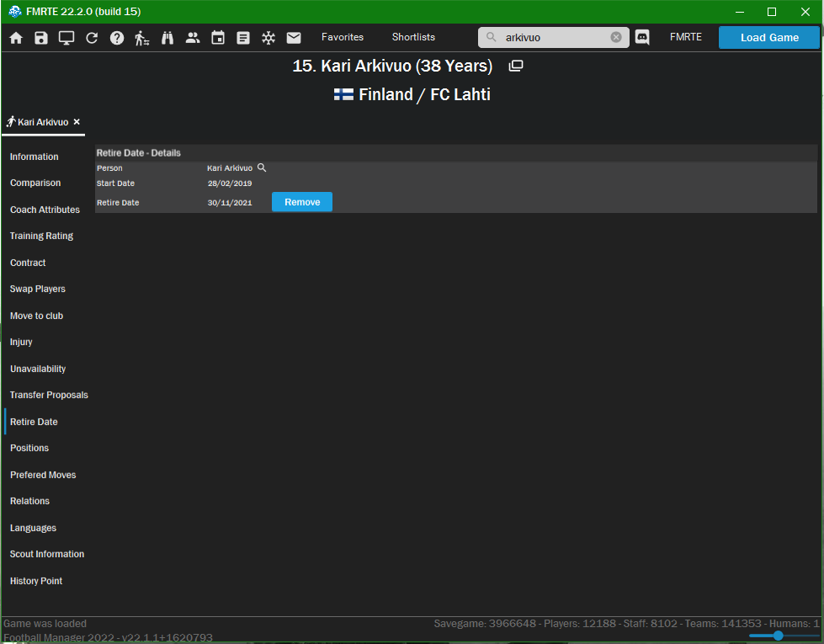824x644 pixels.
Task: Click the Retire Date value 30/11/2021 field
Action: point(230,203)
